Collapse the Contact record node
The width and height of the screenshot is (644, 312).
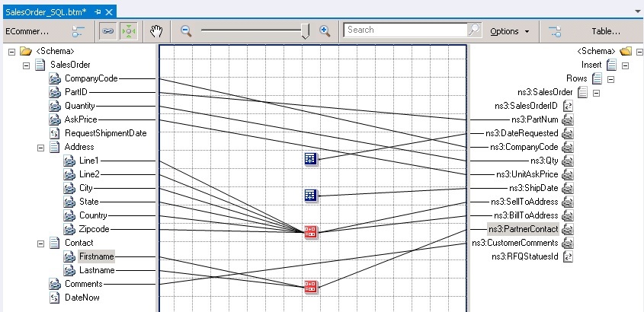pyautogui.click(x=40, y=244)
